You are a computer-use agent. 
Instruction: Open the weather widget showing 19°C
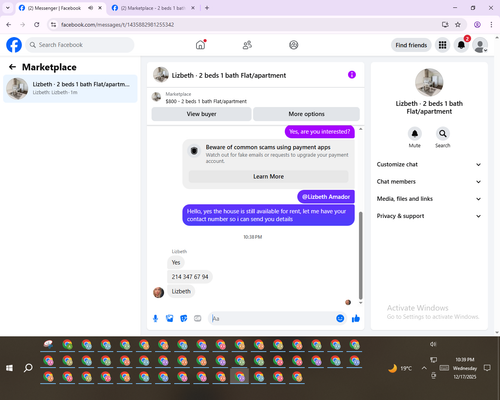click(x=400, y=368)
